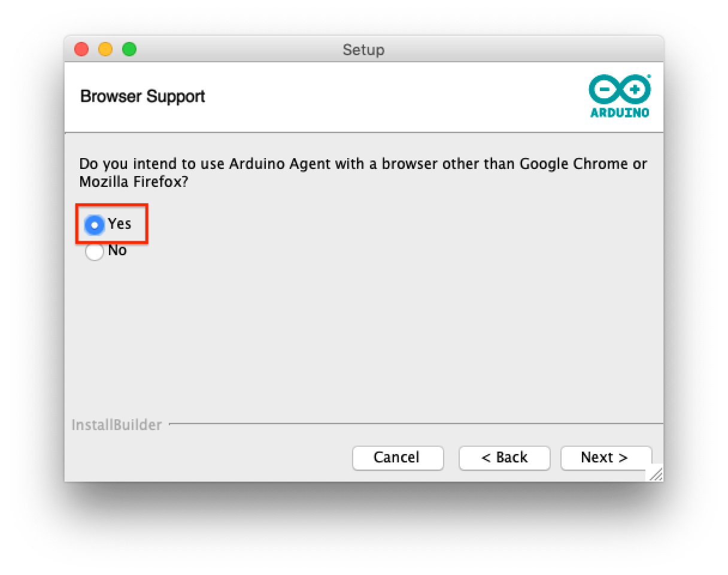Click the "No" option label text
728x575 pixels.
[117, 250]
